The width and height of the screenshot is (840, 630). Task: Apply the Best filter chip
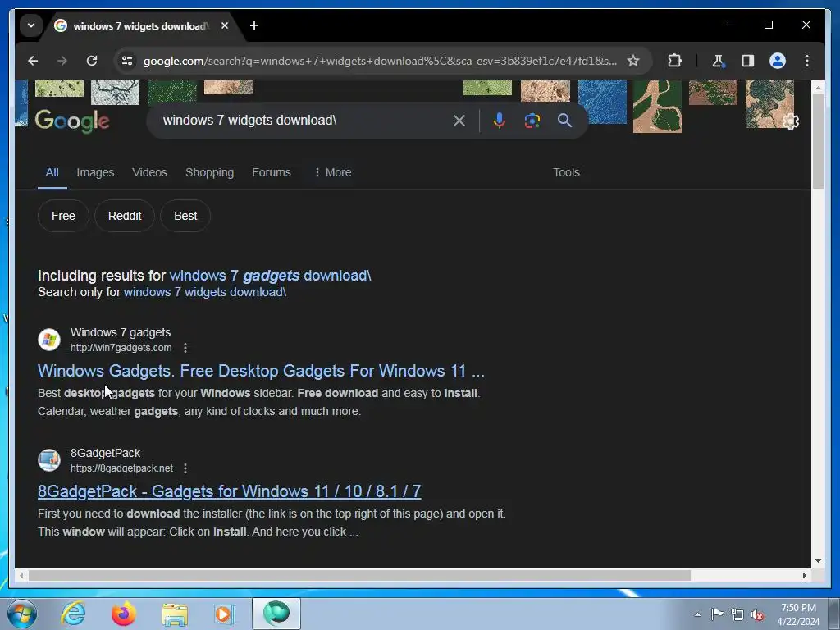coord(185,216)
